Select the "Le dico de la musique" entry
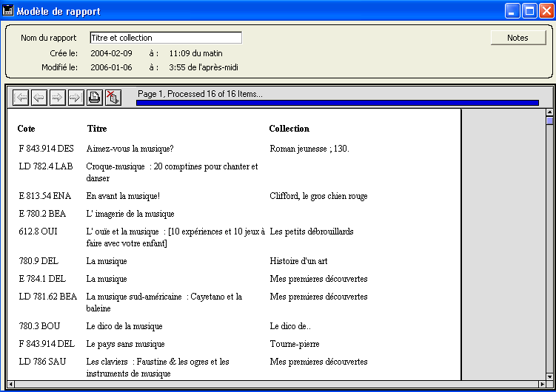 (124, 326)
